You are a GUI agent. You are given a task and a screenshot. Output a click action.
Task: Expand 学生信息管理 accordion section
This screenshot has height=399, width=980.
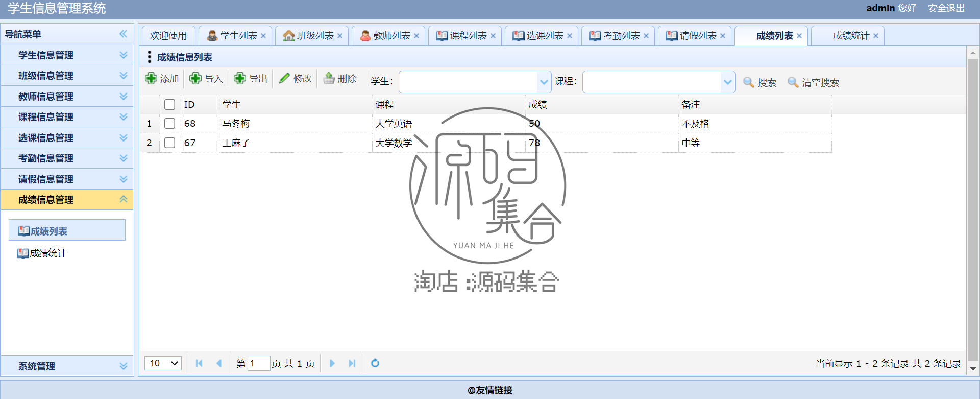67,55
